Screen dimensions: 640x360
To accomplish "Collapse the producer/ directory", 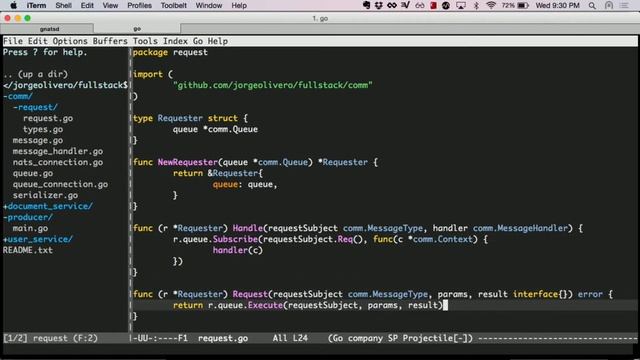I will 28,217.
